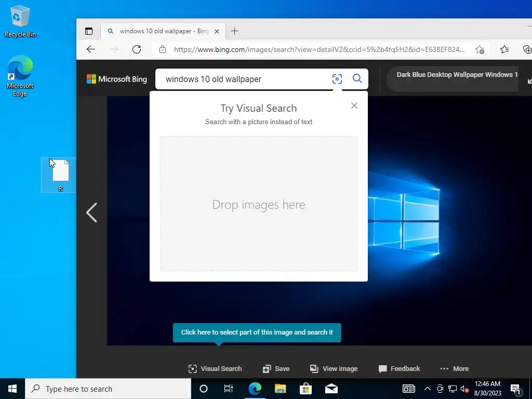
Task: Open clock showing 12:46 AM
Action: [x=487, y=389]
